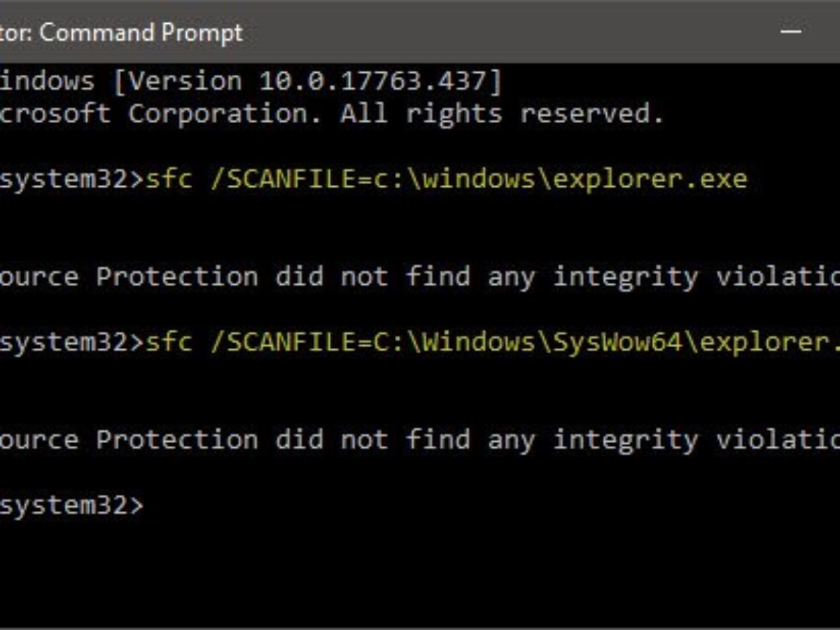
Task: Click the word Corporation in the copyright line
Action: (224, 113)
